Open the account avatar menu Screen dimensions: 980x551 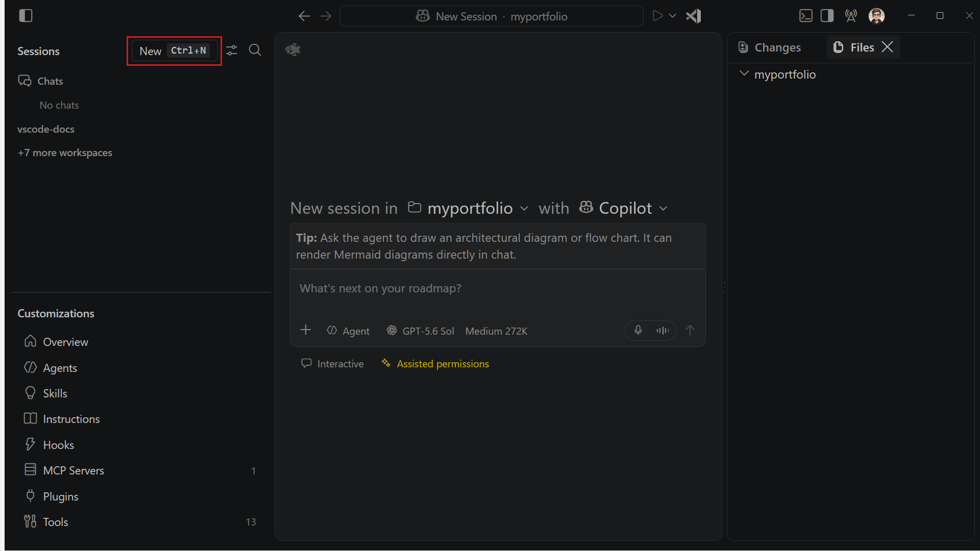pyautogui.click(x=877, y=16)
